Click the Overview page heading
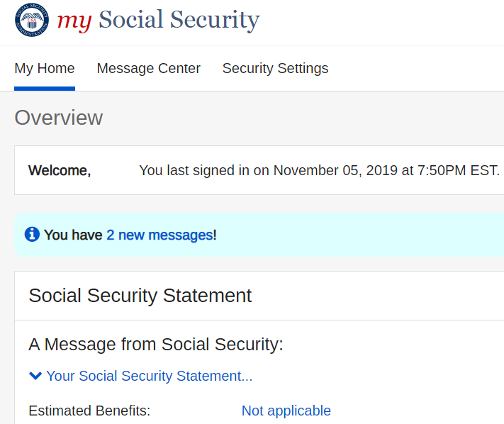The height and width of the screenshot is (424, 504). click(59, 118)
